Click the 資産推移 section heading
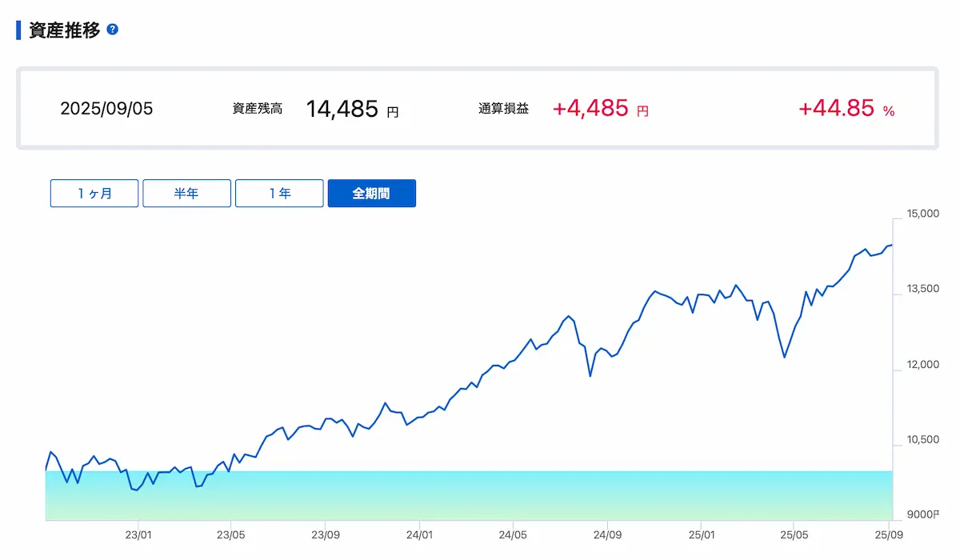This screenshot has width=960, height=560. pos(64,30)
